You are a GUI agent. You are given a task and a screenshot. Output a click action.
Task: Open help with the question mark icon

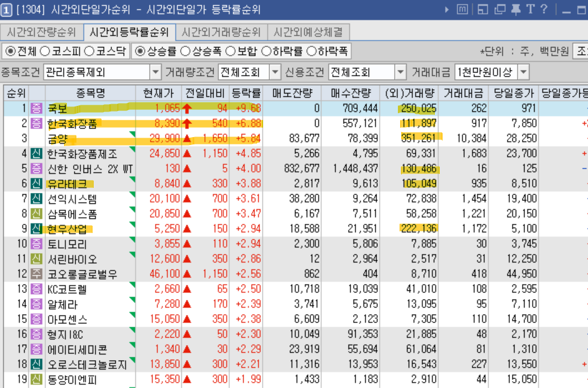pos(544,9)
